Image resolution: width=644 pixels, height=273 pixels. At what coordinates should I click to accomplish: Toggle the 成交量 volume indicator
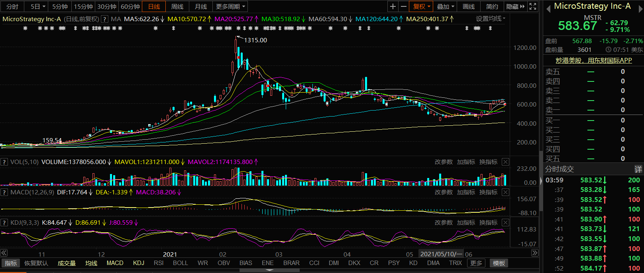(67, 263)
